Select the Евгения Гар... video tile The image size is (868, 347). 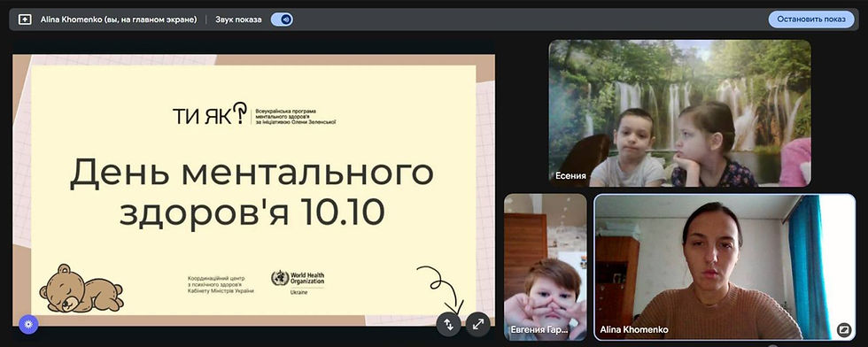(546, 266)
